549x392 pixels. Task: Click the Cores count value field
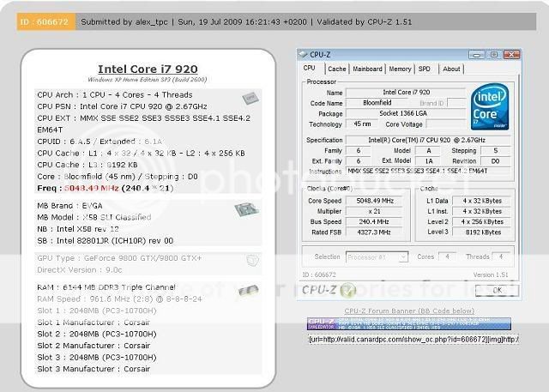pos(447,256)
